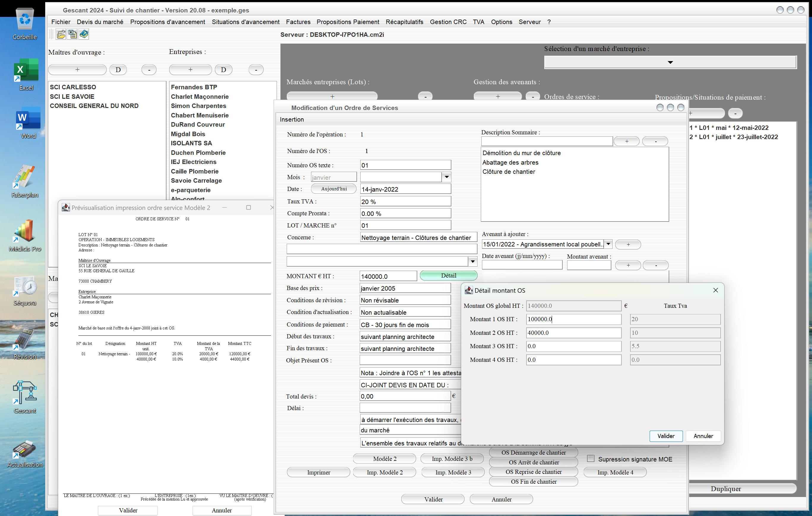Open the Corbeille recycle bin desktop icon
Screen dimensions: 812x516
[25, 24]
